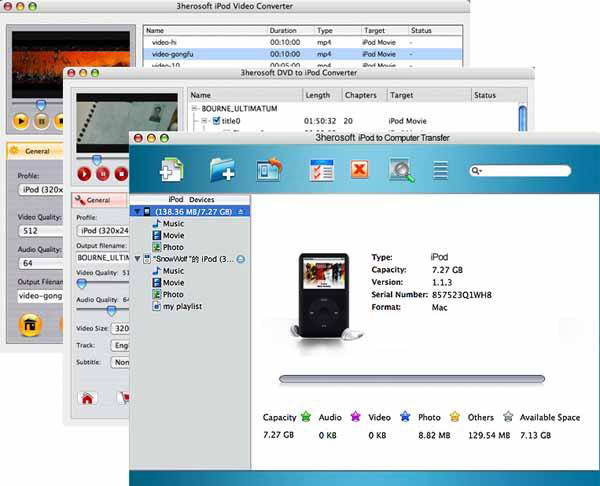Eject the first iPod device
This screenshot has height=486, width=600.
click(x=241, y=211)
